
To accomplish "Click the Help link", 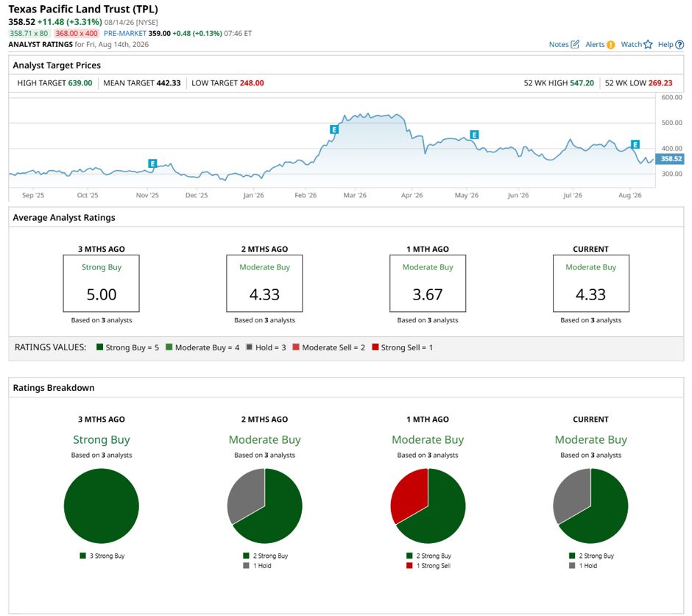I will point(665,44).
